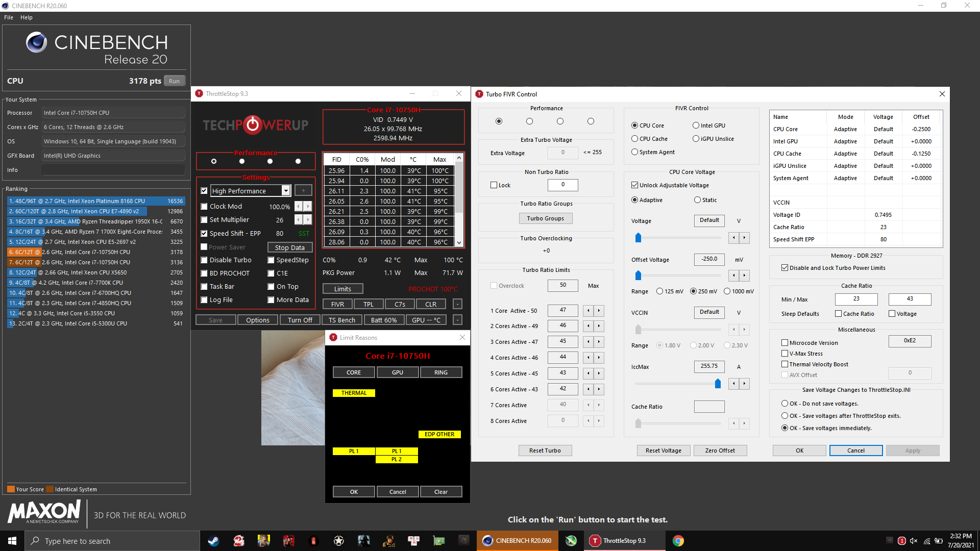The image size is (980, 551).
Task: Click the GPU tab in Limit Reasons dialog
Action: point(397,372)
